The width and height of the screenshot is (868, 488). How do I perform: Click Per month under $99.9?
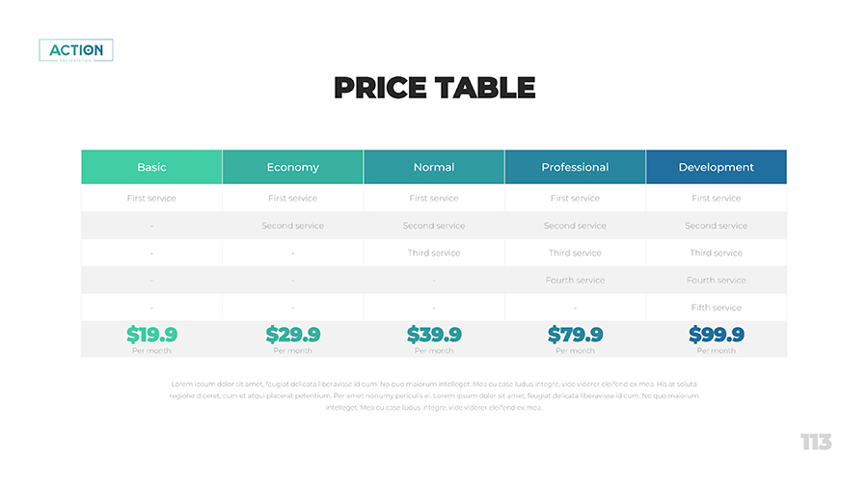coord(716,351)
